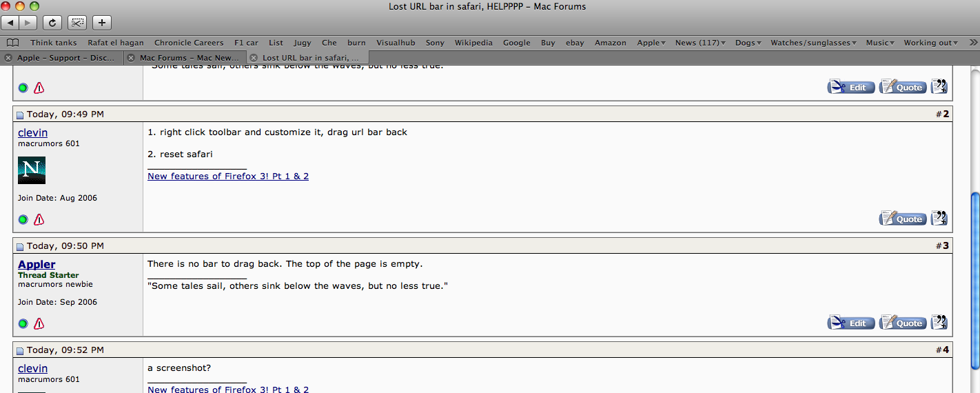Click the post icon beside Today, 09:49 PM
This screenshot has height=393, width=980.
tap(20, 114)
